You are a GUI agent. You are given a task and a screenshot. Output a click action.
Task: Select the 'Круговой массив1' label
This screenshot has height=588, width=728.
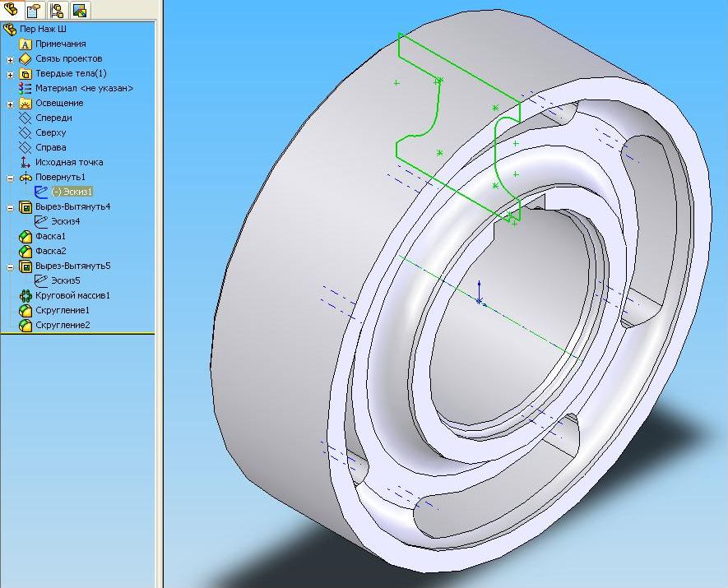72,295
